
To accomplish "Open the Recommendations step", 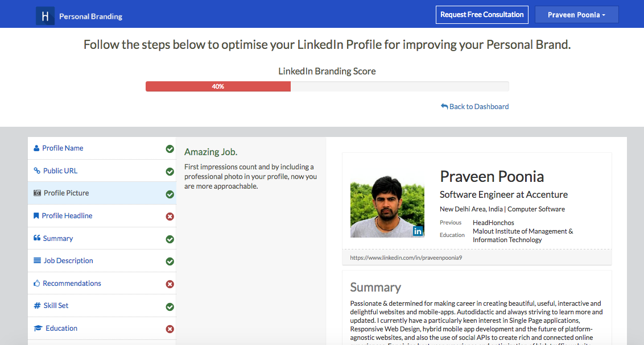I will click(102, 283).
